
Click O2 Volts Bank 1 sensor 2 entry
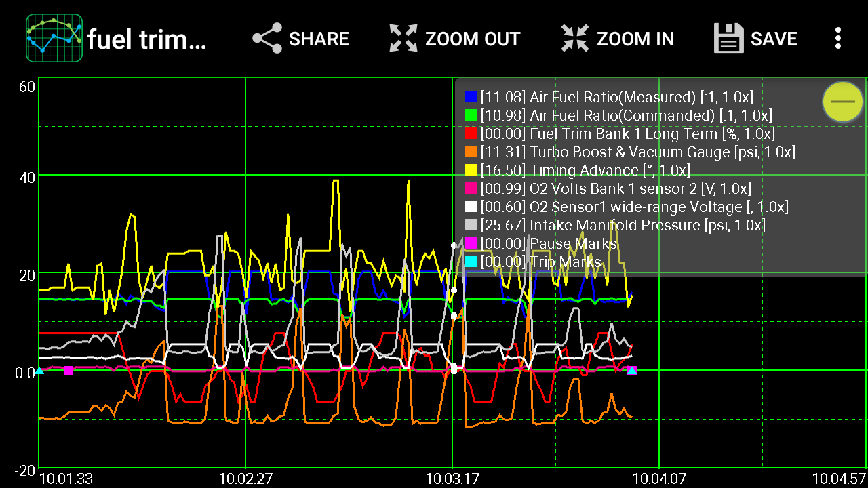(x=615, y=188)
